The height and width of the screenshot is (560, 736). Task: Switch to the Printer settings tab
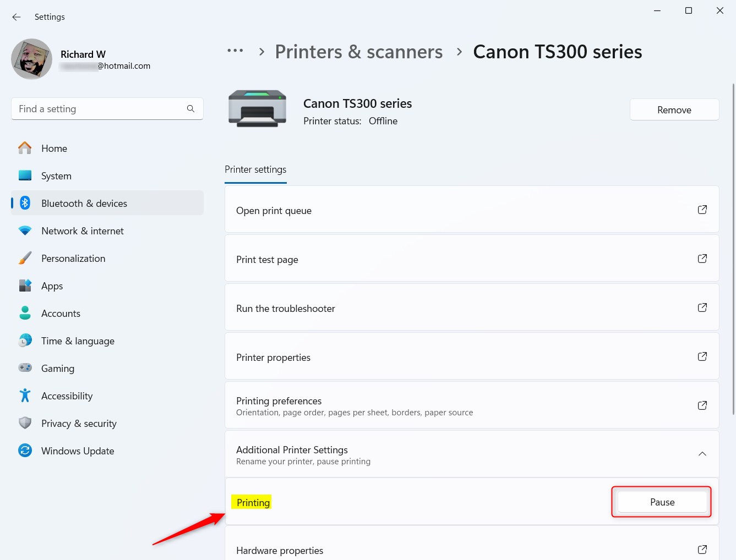pos(255,169)
